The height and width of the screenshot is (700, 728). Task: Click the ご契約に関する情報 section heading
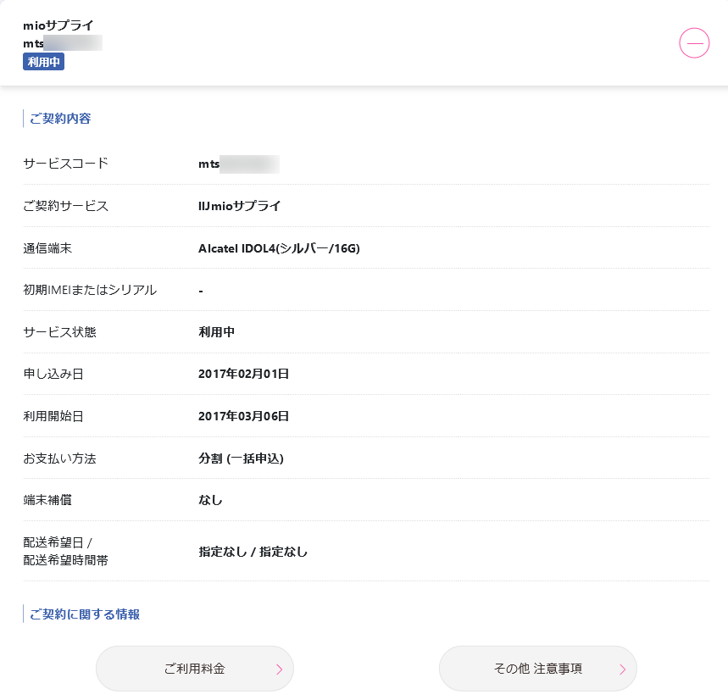pyautogui.click(x=85, y=614)
